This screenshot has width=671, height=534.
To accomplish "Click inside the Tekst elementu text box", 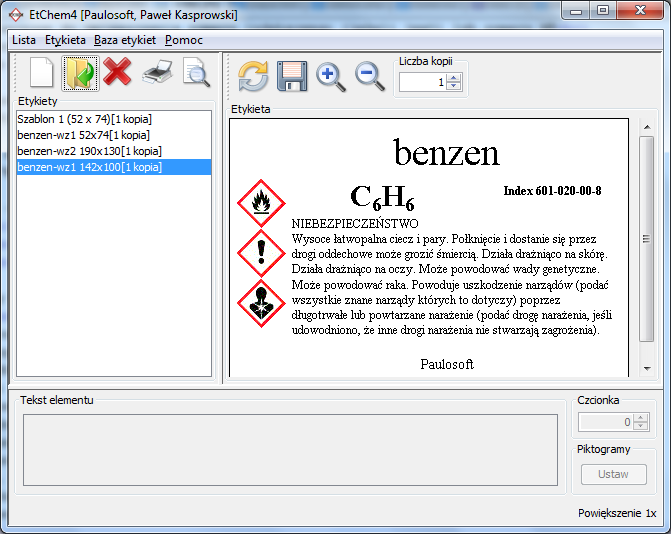I will [x=290, y=450].
